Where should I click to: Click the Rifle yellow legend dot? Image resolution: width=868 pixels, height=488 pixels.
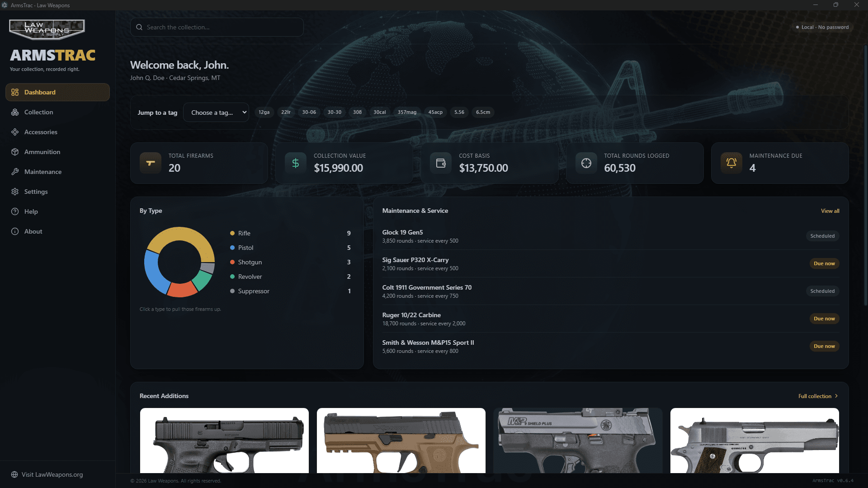pos(232,233)
